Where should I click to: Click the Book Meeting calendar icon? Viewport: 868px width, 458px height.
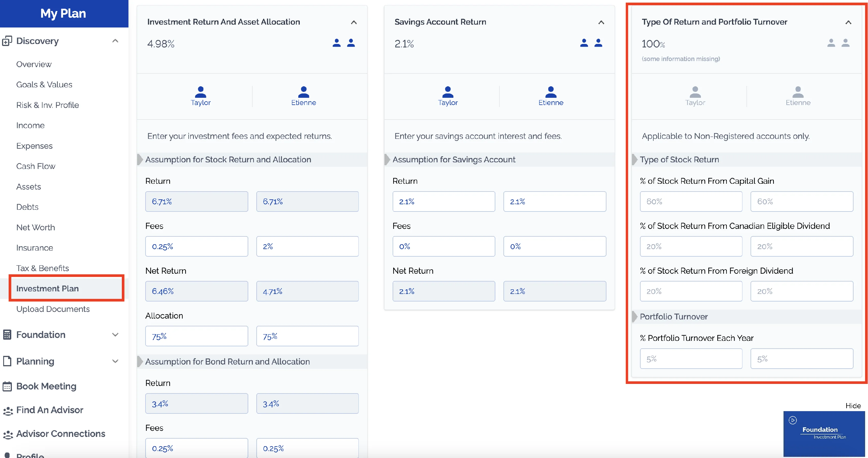point(7,386)
